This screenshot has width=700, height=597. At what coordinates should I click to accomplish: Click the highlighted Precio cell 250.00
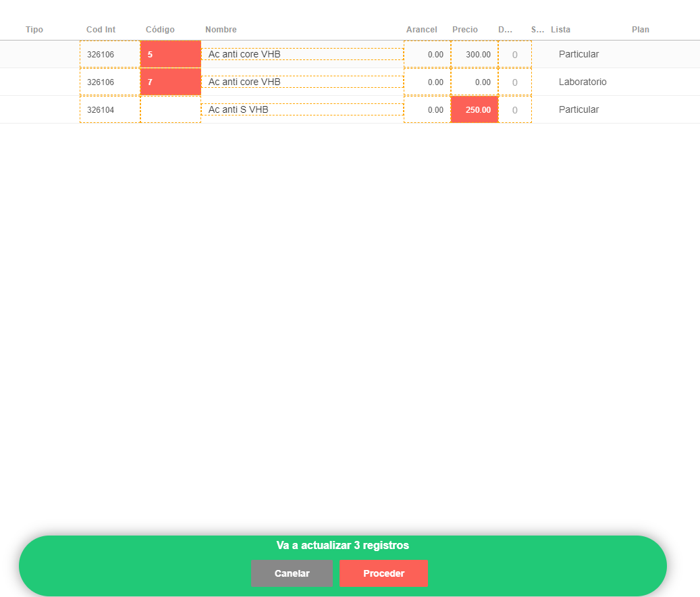[474, 109]
